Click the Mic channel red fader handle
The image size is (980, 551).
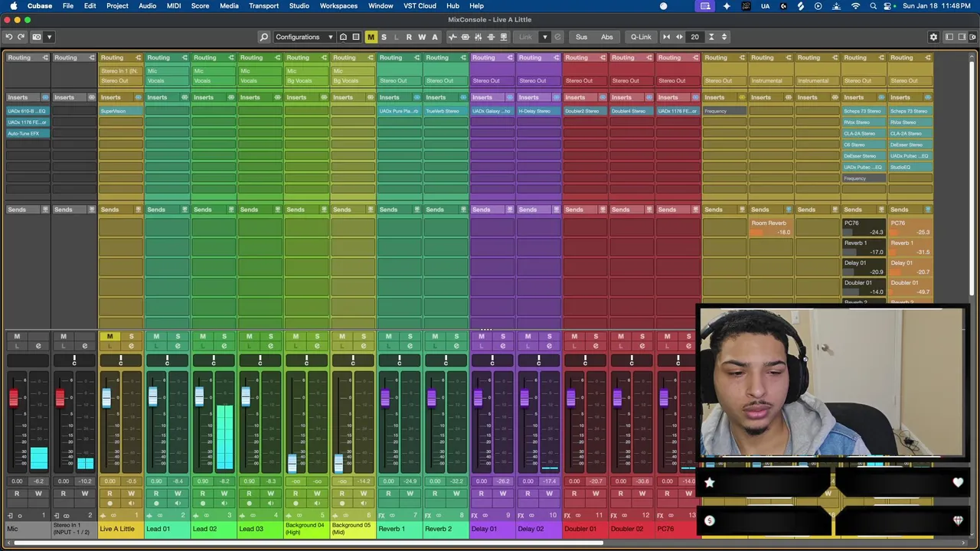click(x=13, y=396)
